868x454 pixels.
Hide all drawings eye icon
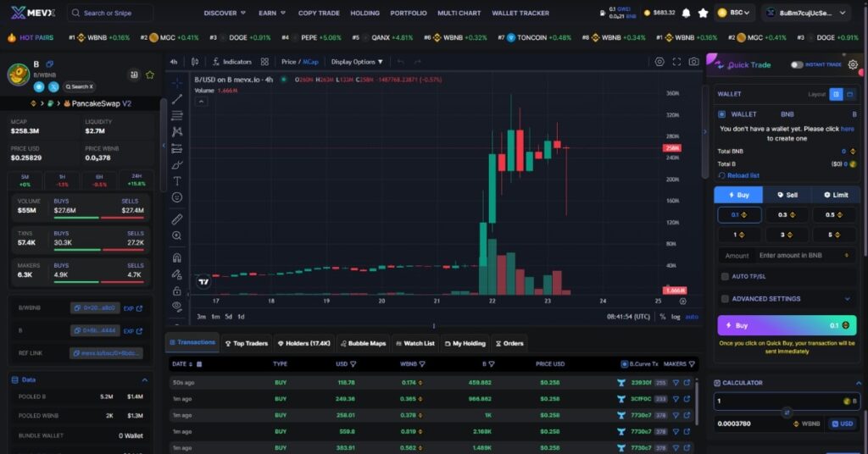[177, 306]
